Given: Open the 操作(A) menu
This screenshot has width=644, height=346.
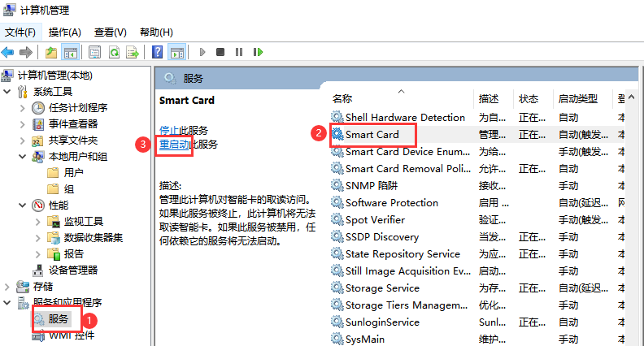Looking at the screenshot, I should coord(64,32).
